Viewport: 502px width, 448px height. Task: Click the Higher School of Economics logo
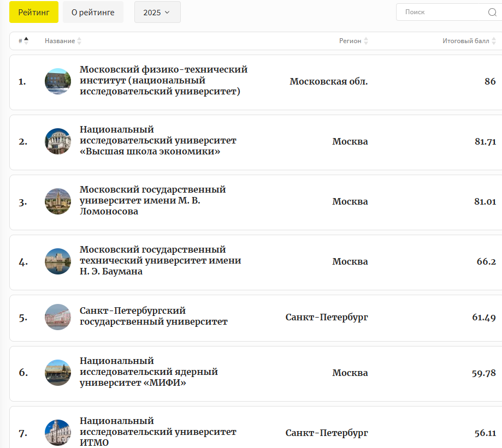58,141
